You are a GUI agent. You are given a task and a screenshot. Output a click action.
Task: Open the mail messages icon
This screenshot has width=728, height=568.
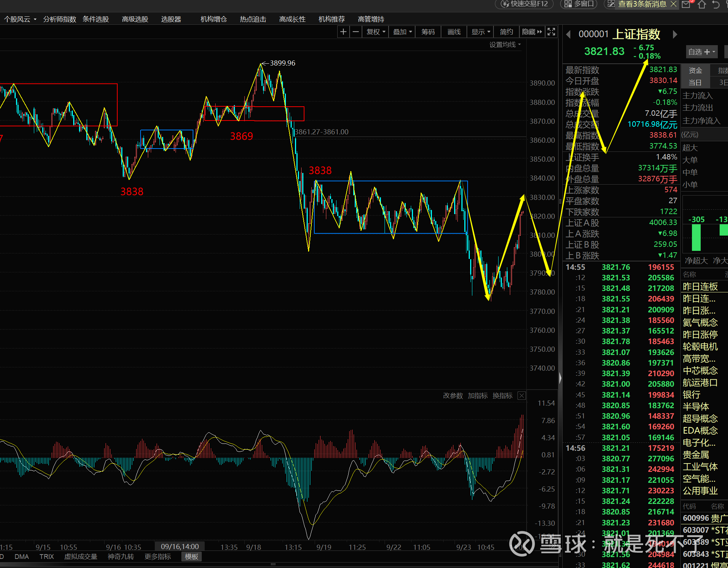(686, 4)
